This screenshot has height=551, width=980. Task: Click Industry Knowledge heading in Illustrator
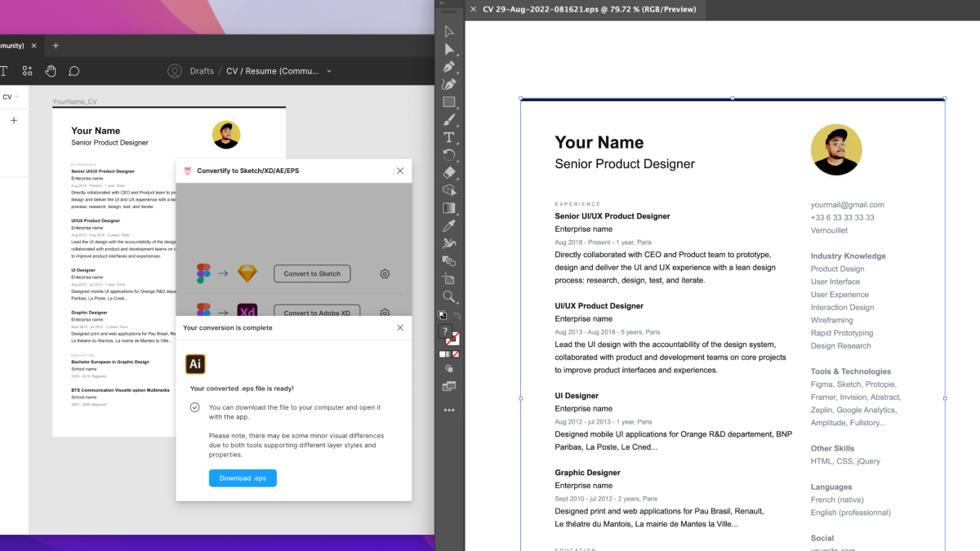coord(848,256)
